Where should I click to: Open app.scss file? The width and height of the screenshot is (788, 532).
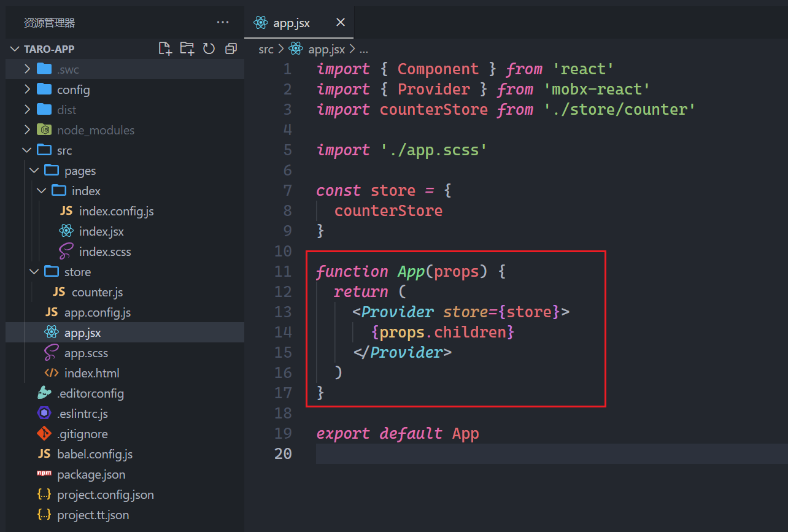point(86,353)
